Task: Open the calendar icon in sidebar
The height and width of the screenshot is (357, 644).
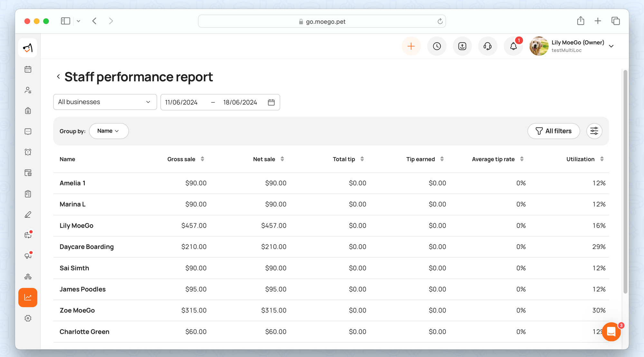Action: [x=28, y=69]
